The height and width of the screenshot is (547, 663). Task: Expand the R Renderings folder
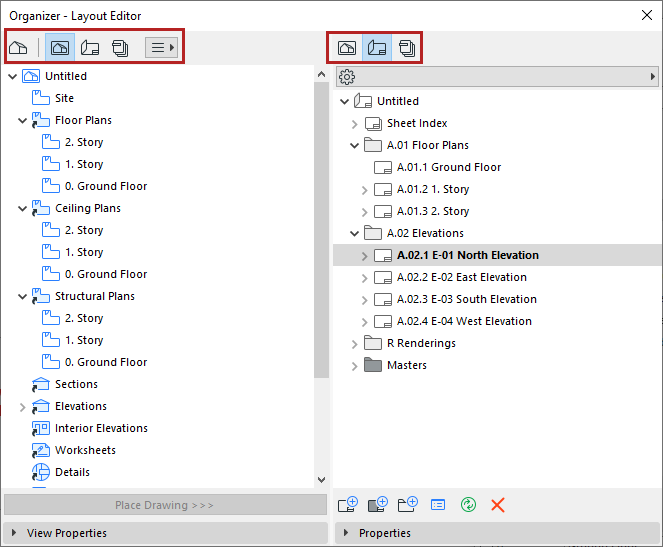[x=354, y=344]
